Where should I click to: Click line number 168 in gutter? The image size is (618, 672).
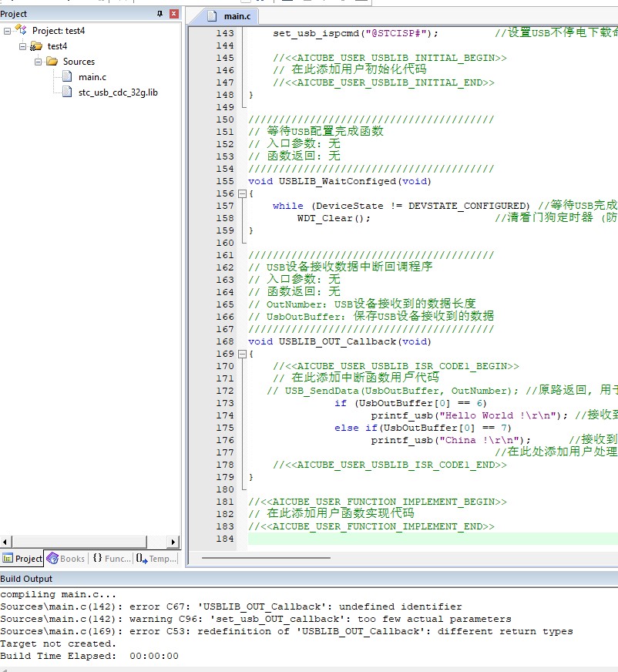225,341
